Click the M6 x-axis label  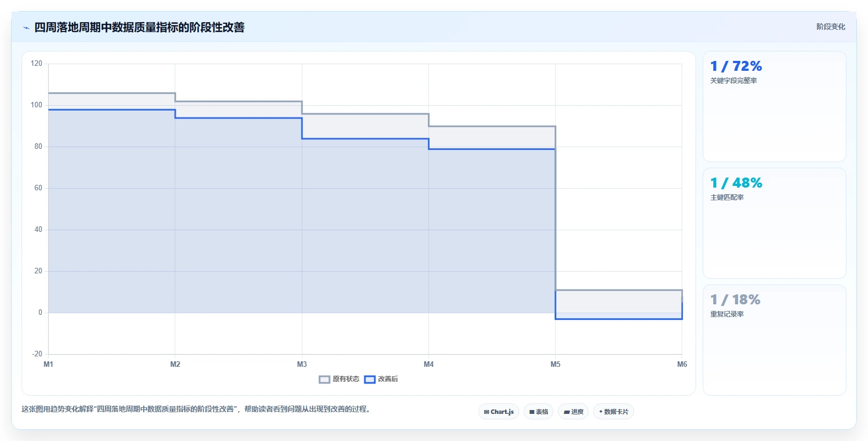coord(682,364)
